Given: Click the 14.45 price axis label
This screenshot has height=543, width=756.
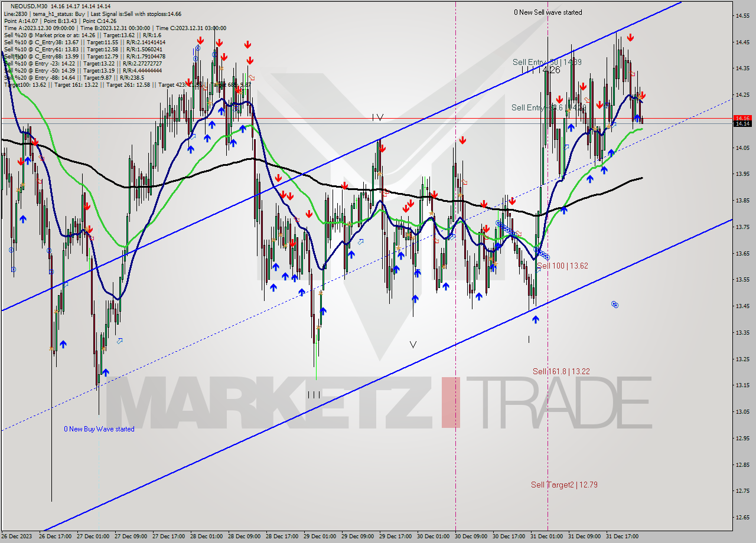Looking at the screenshot, I should point(743,42).
